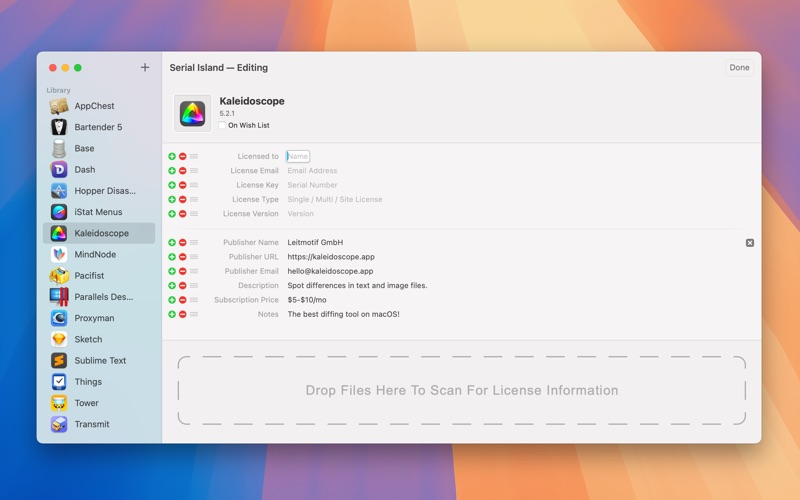Image resolution: width=800 pixels, height=500 pixels.
Task: Click the Spot differences description text
Action: point(357,285)
